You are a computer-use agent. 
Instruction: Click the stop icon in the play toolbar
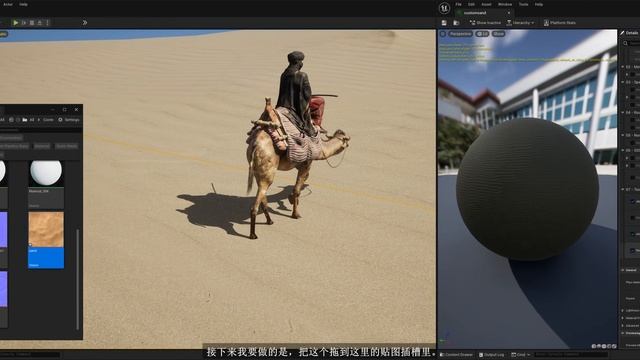[32, 23]
